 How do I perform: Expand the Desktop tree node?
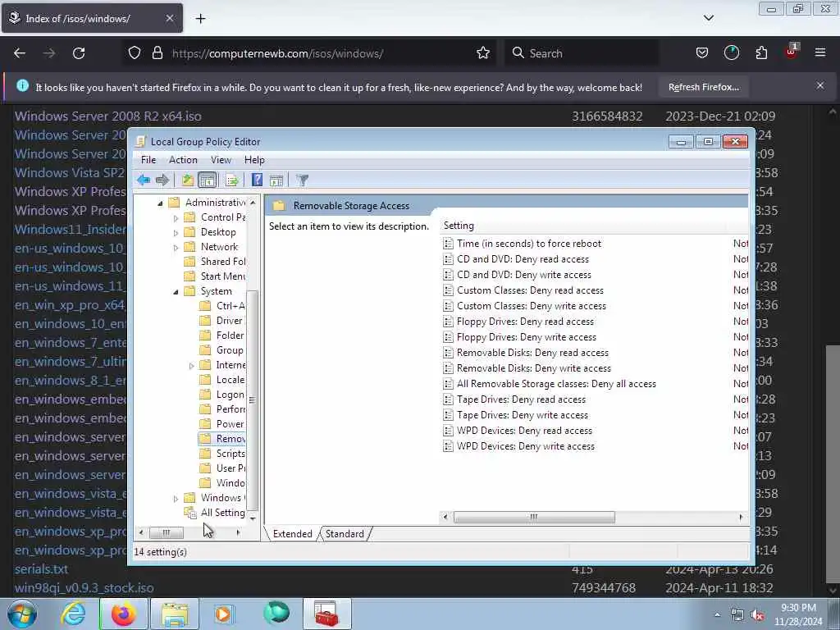pyautogui.click(x=176, y=233)
